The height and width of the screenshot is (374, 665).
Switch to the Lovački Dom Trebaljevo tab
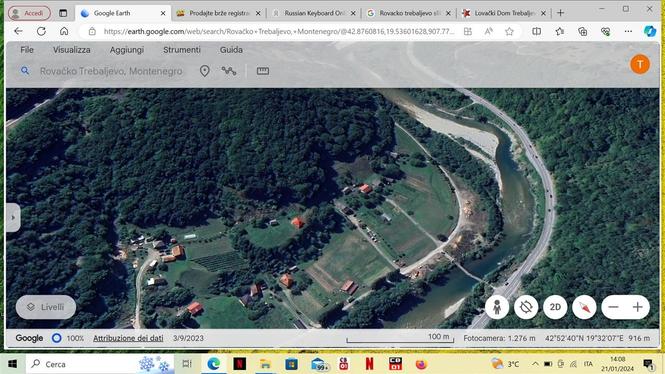(505, 13)
